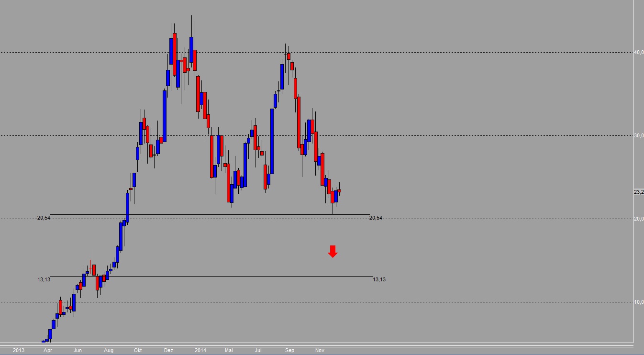This screenshot has height=355, width=644.
Task: Click the small red cross marker near July 2013
Action: pos(90,264)
